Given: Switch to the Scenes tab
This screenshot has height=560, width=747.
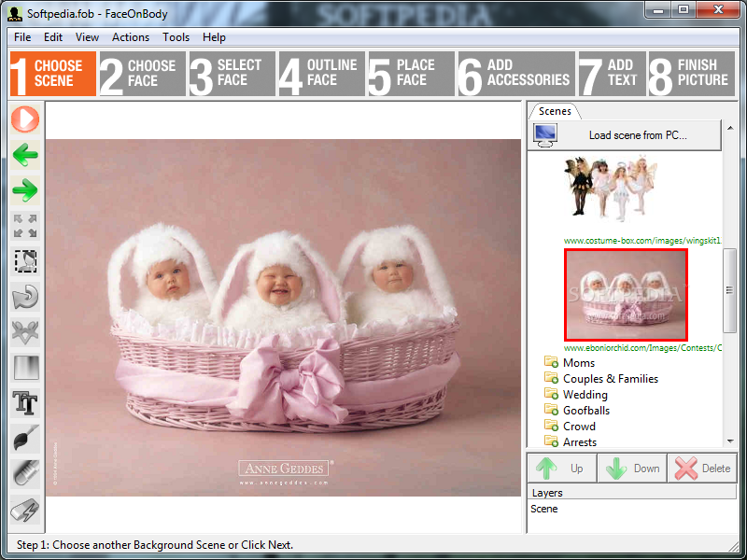Looking at the screenshot, I should click(555, 111).
